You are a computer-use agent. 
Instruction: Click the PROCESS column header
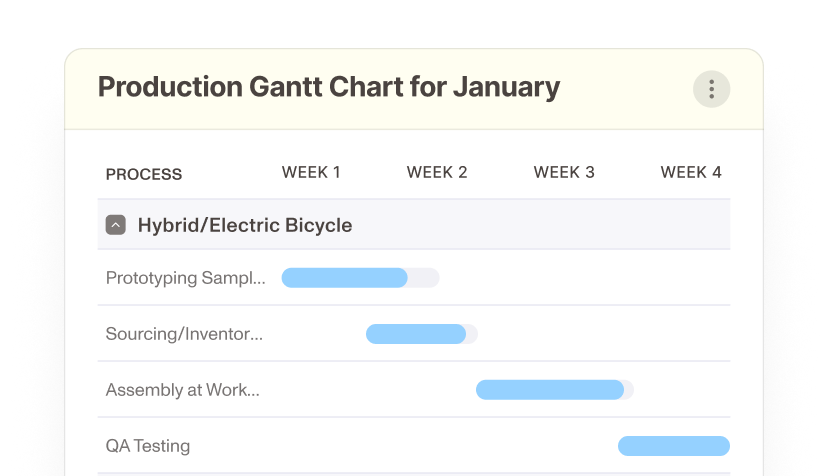coord(144,174)
